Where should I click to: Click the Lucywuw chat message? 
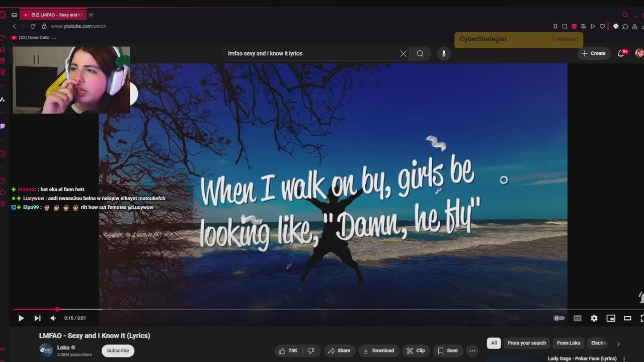pos(89,198)
